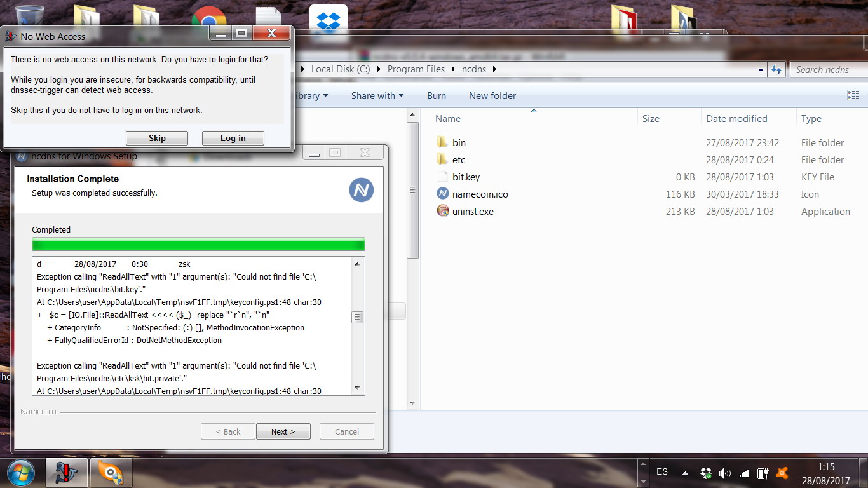Click the Dropbox tray icon
Image resolution: width=868 pixels, height=488 pixels.
click(706, 473)
